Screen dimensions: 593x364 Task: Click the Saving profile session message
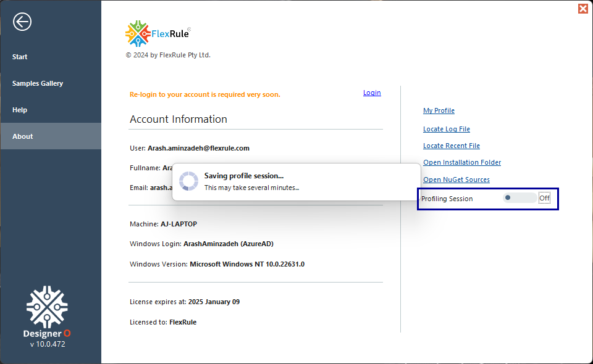pos(244,176)
